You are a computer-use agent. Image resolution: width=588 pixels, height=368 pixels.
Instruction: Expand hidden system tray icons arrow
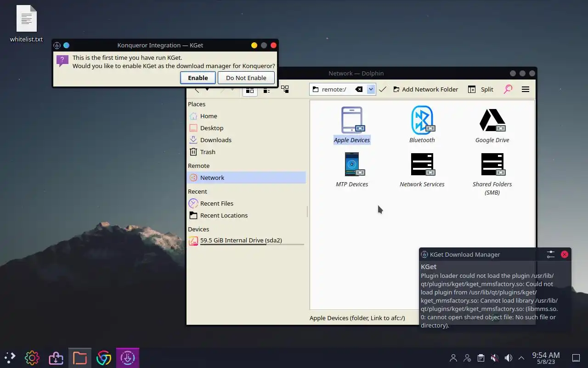click(x=521, y=358)
